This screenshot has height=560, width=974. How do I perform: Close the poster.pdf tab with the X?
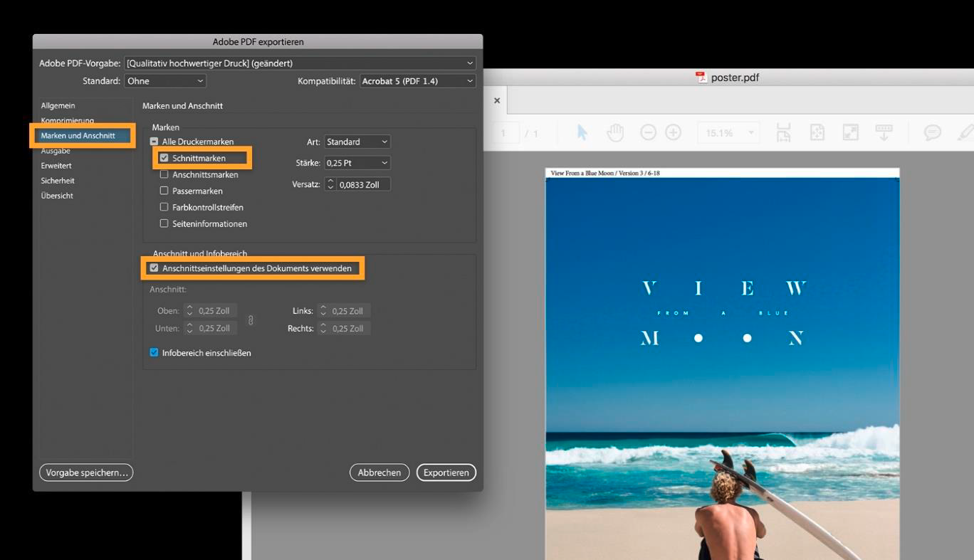(x=497, y=100)
